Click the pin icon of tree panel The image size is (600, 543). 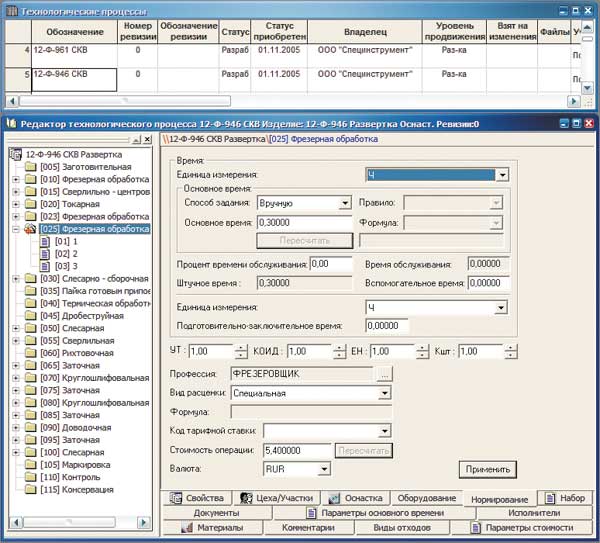(x=136, y=140)
